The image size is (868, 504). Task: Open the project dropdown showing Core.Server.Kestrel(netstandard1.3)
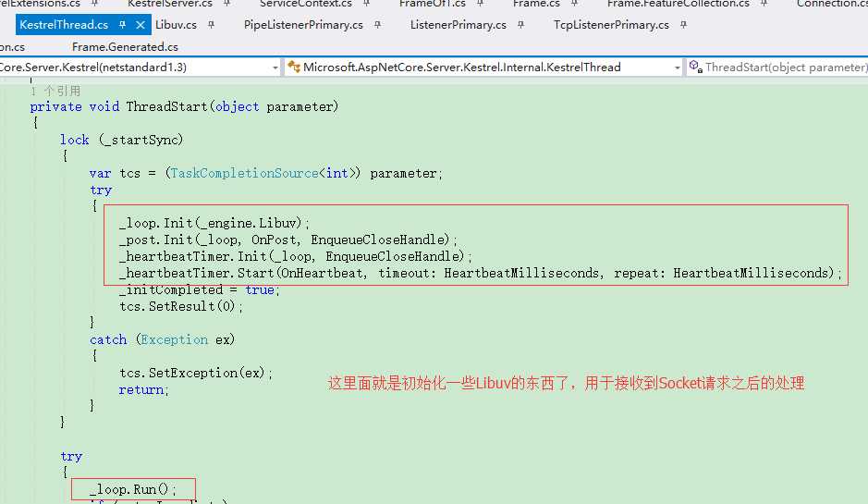pos(140,67)
